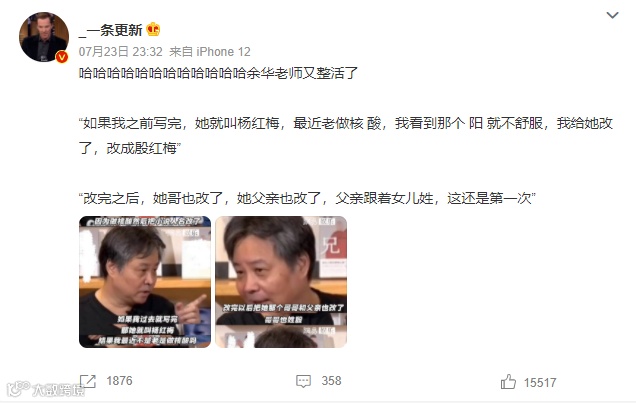Screen dimensions: 636x403
Task: Open the second close-up image thumbnail
Action: tap(281, 282)
